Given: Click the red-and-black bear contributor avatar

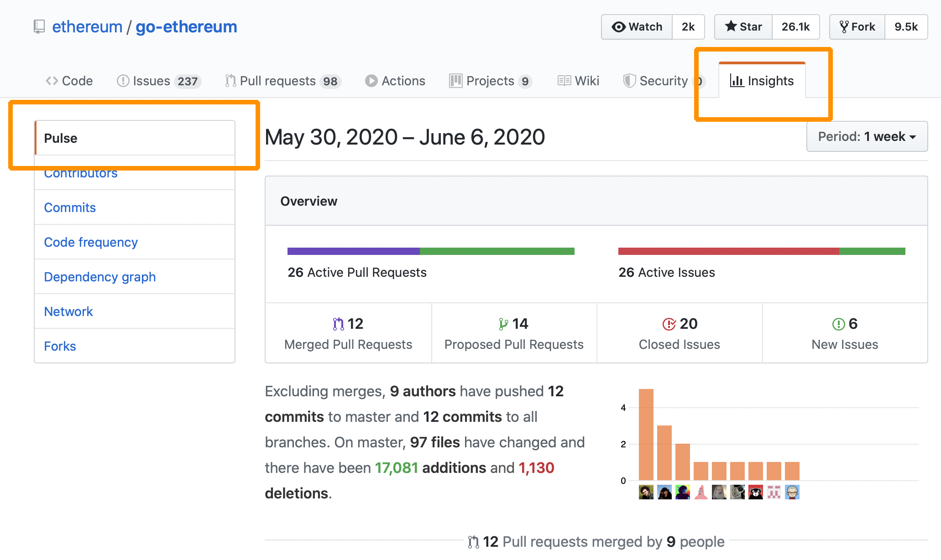Looking at the screenshot, I should (756, 492).
